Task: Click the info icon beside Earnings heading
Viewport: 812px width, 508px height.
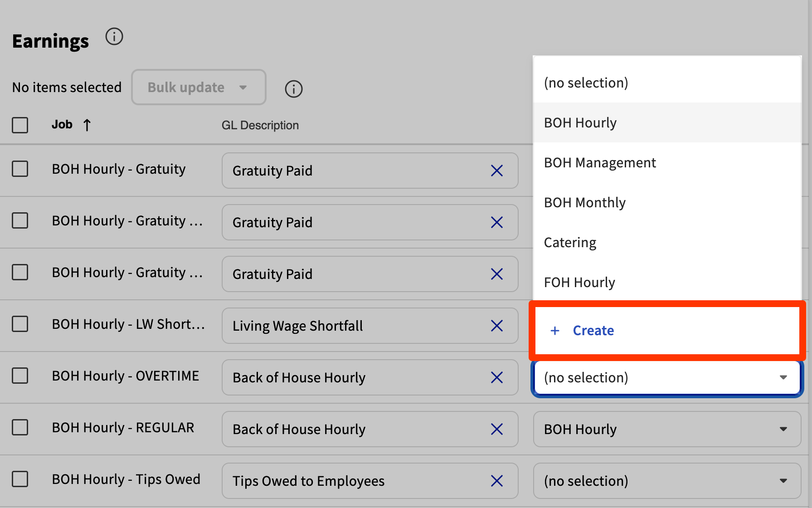Action: [x=114, y=37]
